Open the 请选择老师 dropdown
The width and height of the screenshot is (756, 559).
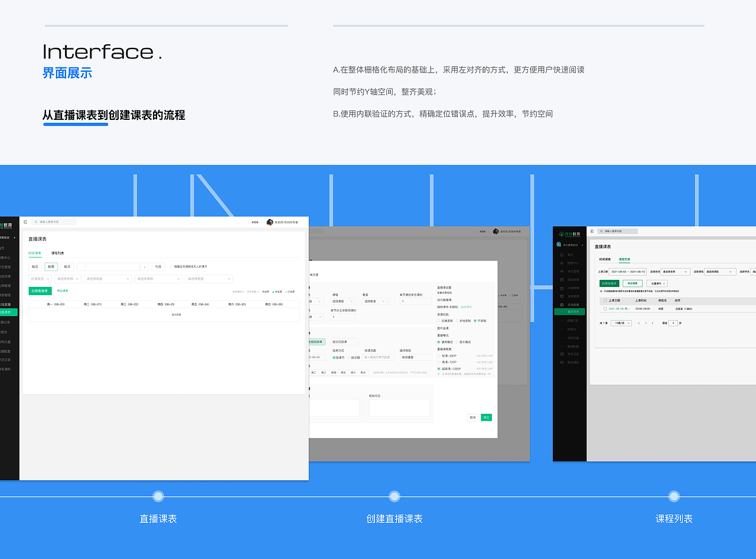point(675,272)
